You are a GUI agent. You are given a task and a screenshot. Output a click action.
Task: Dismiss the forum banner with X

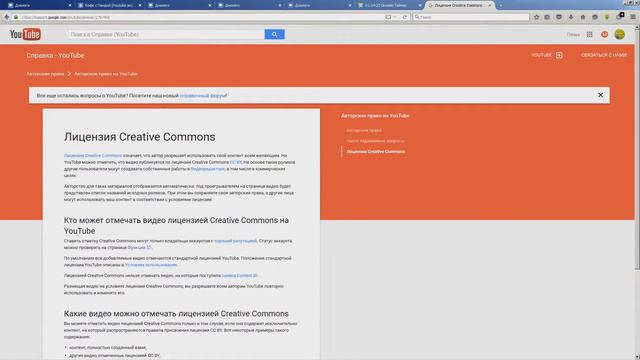(x=600, y=95)
